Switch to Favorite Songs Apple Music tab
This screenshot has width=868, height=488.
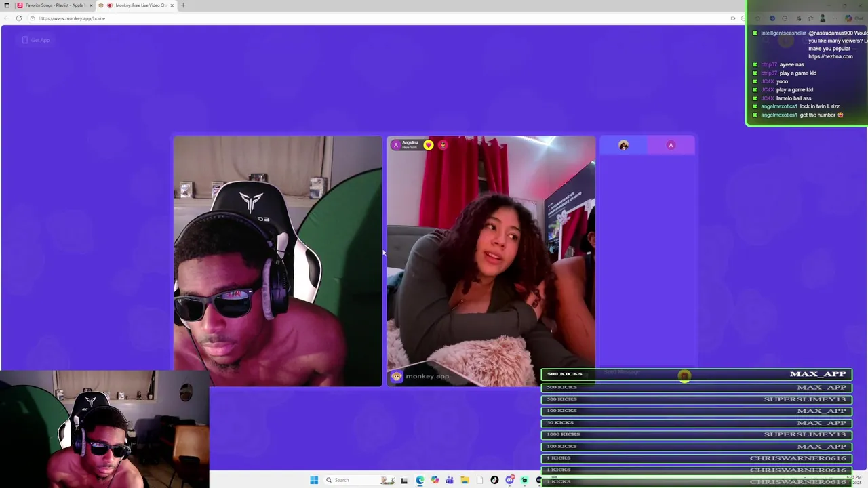pos(55,5)
